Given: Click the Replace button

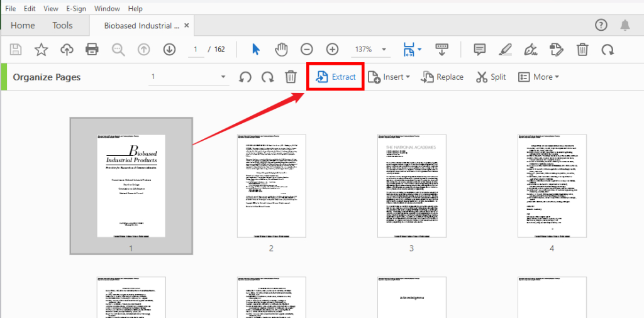Looking at the screenshot, I should point(442,77).
